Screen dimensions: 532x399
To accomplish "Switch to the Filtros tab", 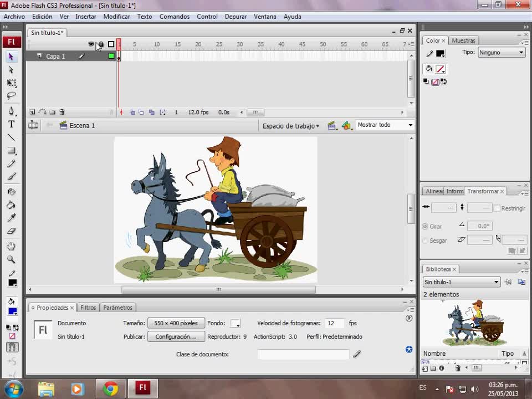I will [88, 308].
